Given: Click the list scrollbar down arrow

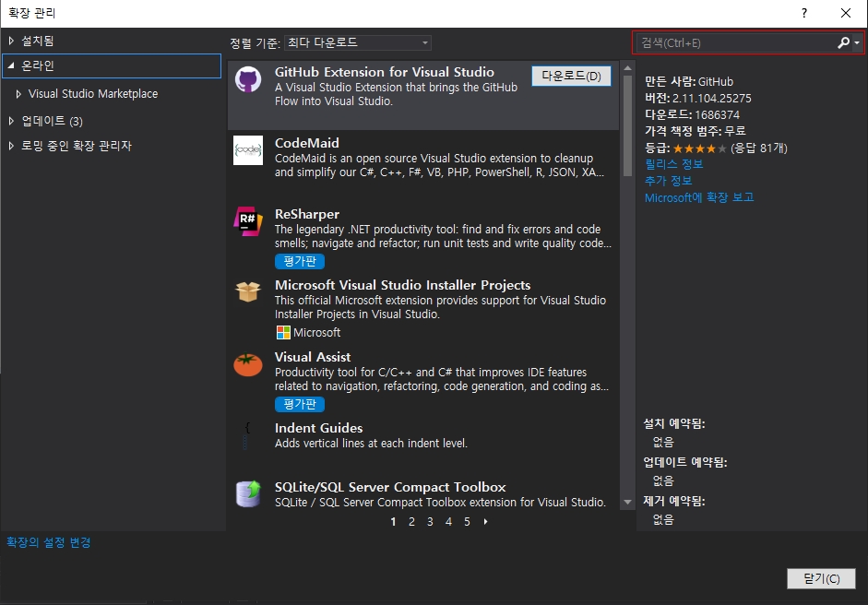Looking at the screenshot, I should (627, 502).
